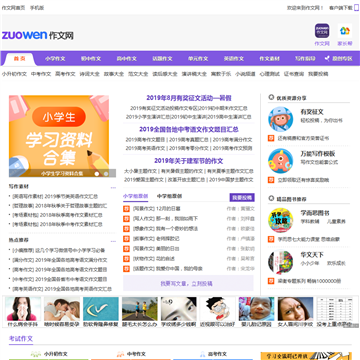Select the first carousel dot on banner

click(97, 174)
